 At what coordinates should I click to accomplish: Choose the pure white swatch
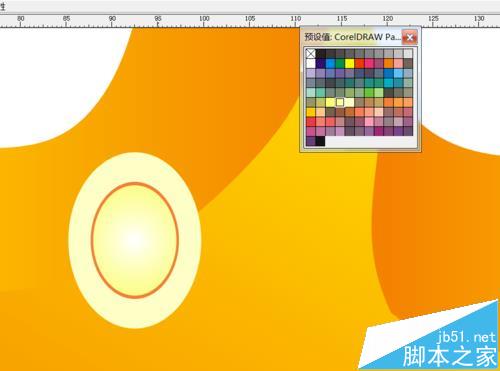pyautogui.click(x=311, y=63)
